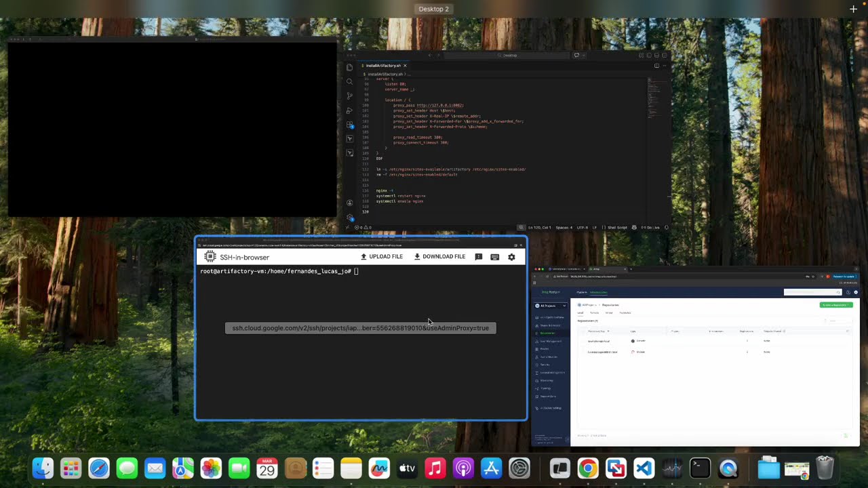Open Google Chrome from the Dock
The image size is (868, 488).
click(588, 468)
